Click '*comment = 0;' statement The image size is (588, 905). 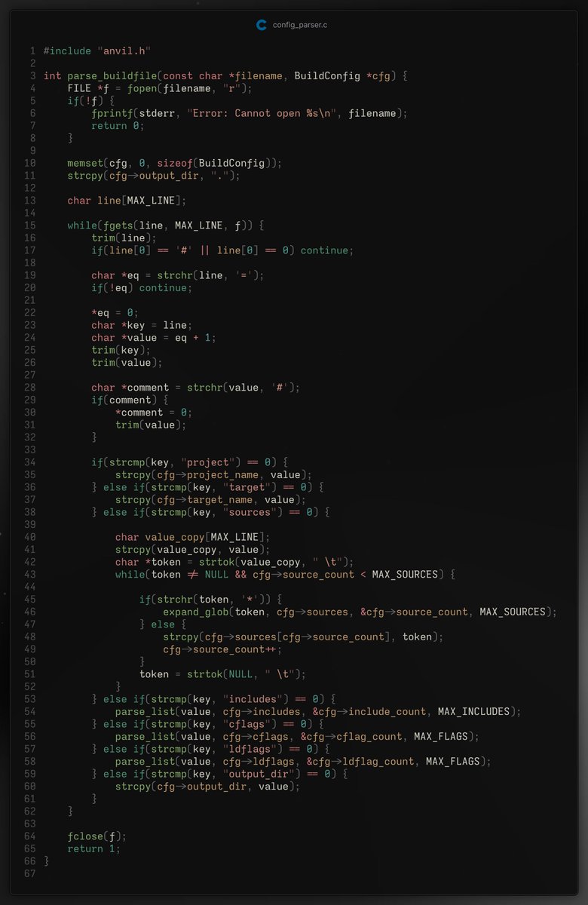click(155, 413)
